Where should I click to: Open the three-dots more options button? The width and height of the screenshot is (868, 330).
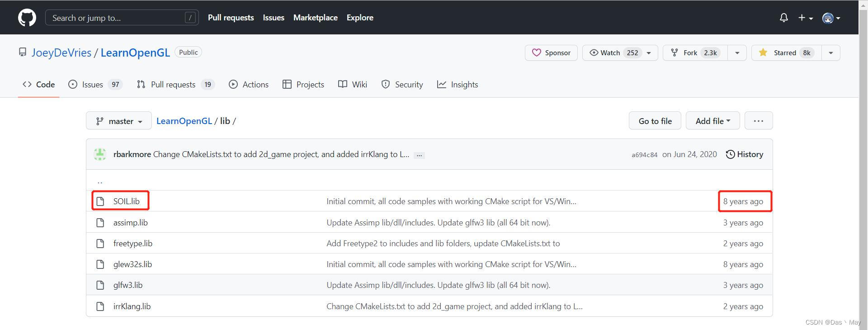(x=759, y=121)
